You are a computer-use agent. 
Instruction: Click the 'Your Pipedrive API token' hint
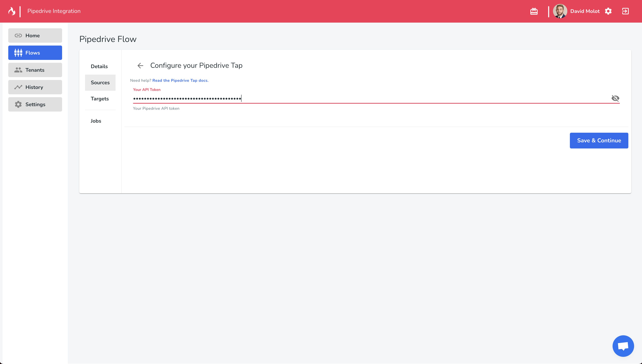click(156, 108)
